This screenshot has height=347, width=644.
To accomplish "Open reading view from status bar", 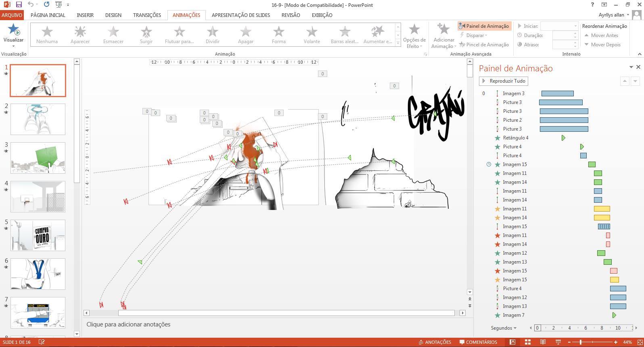I will 543,342.
